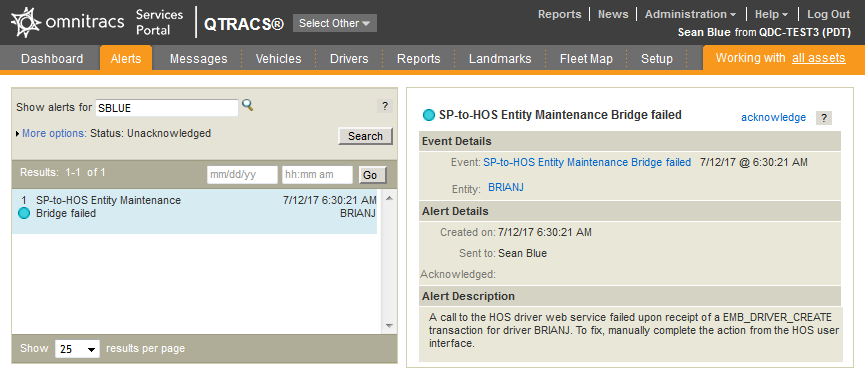The image size is (865, 375).
Task: Focus the Show alerts for input field
Action: (x=167, y=108)
